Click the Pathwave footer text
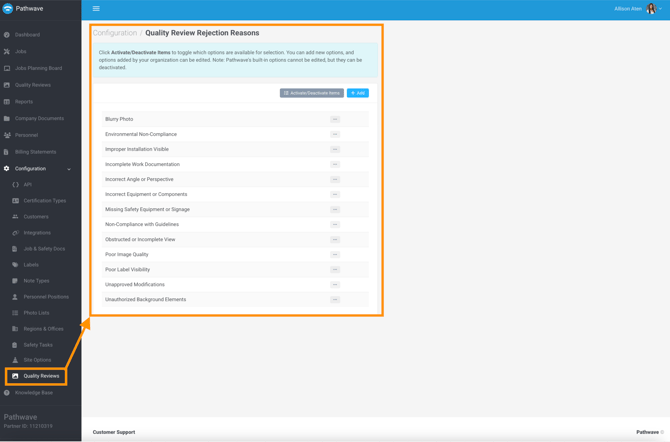670x442 pixels. tap(647, 432)
